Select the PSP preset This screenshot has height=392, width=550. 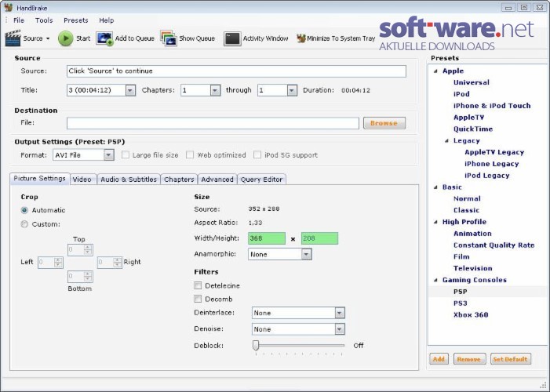click(x=460, y=292)
